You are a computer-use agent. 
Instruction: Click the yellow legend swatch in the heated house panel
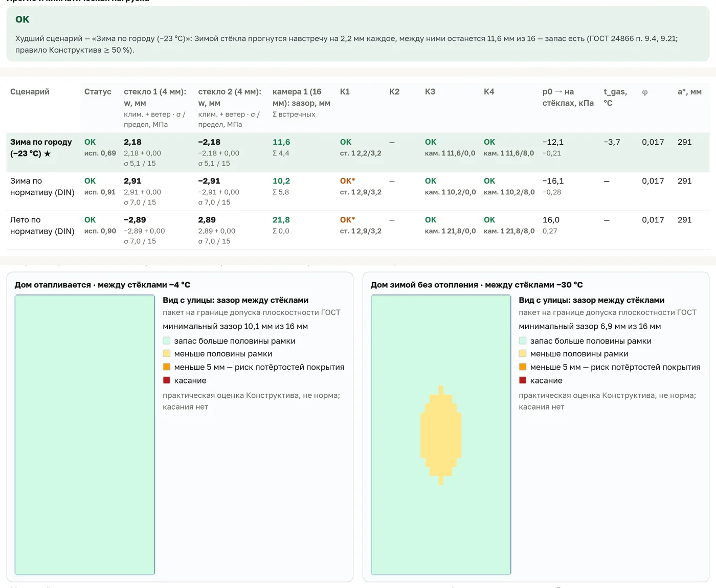coord(167,353)
